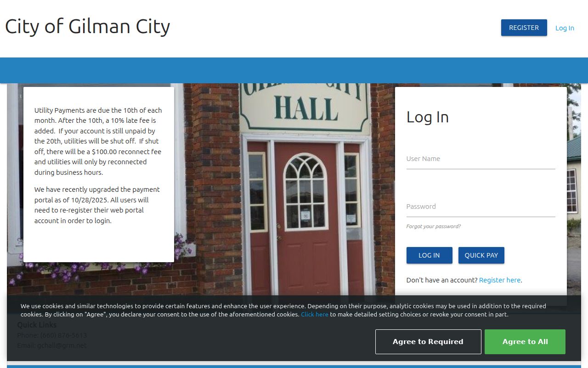Focus the User Name field
This screenshot has width=588, height=368.
481,159
